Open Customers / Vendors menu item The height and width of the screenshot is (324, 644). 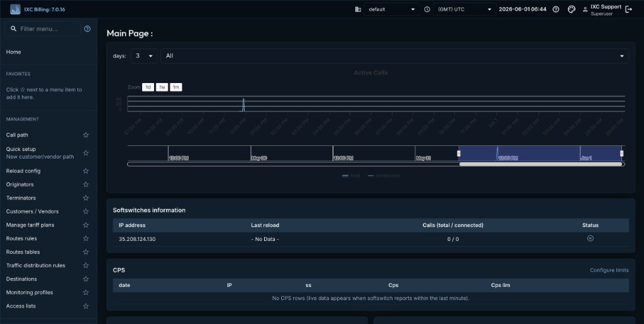tap(33, 211)
